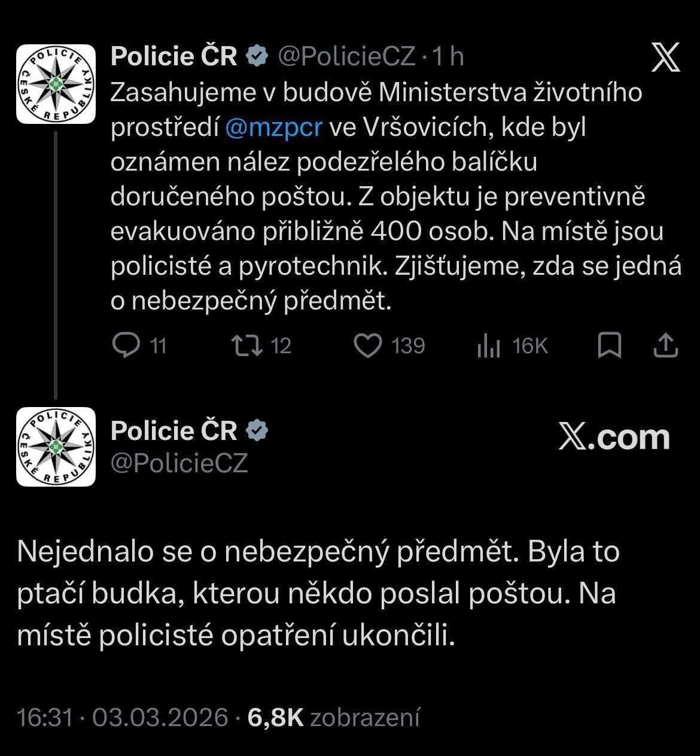This screenshot has height=756, width=700.
Task: Click the X logo in top right
Action: coord(665,58)
